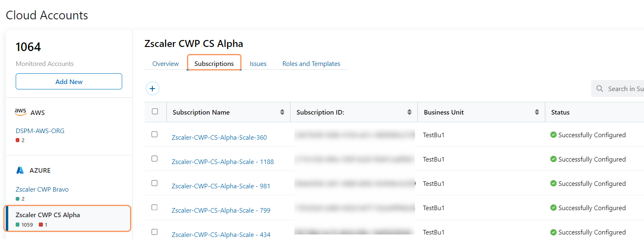Click TestBu1 in the Scale - 981 row
Screen dimensions: 644x239
433,183
